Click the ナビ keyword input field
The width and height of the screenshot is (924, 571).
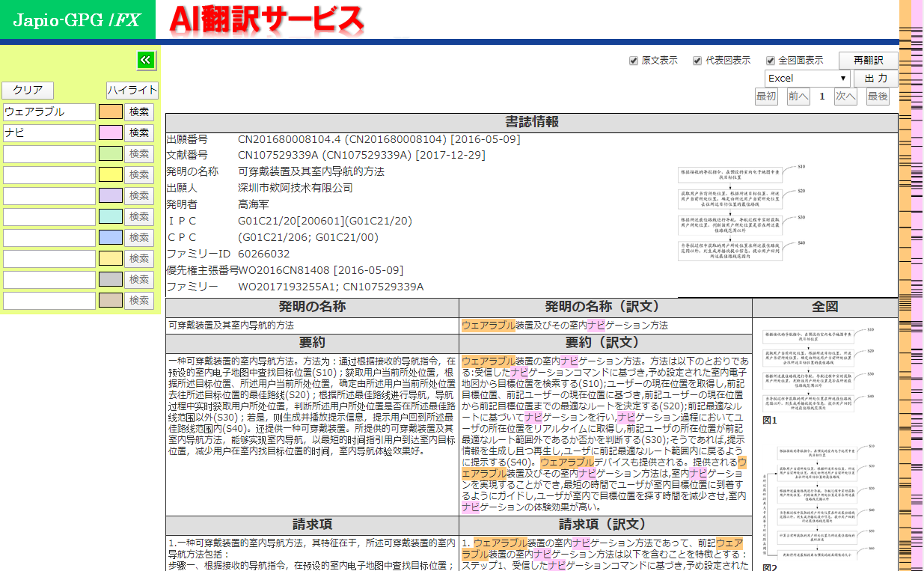(49, 133)
